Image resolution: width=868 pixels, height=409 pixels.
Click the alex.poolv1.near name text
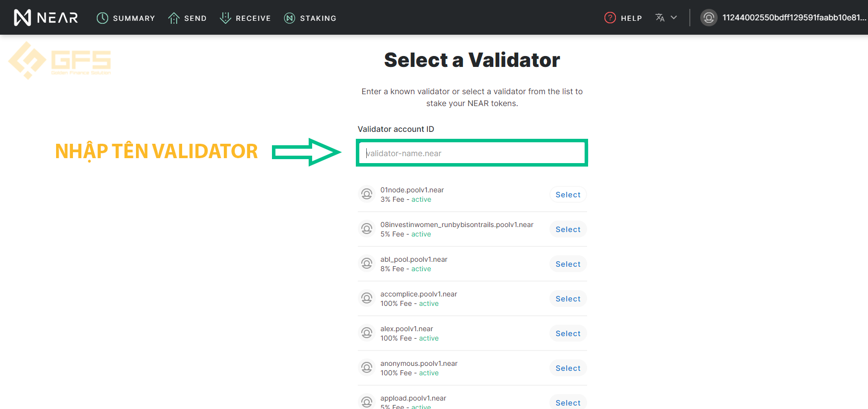click(x=406, y=329)
